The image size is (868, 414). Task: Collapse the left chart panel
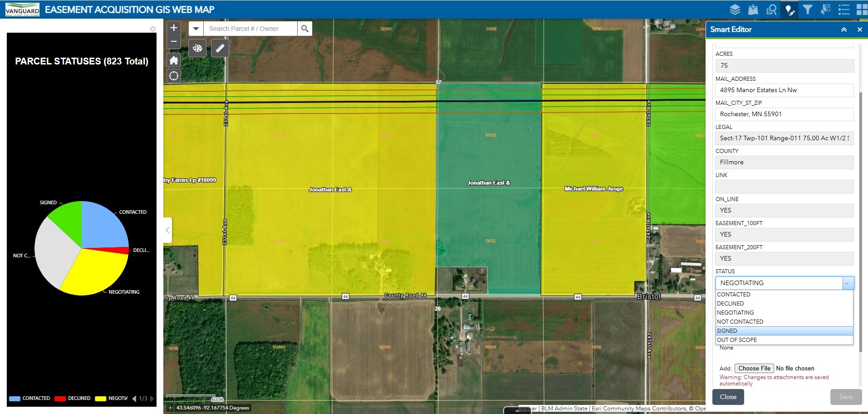[x=167, y=230]
